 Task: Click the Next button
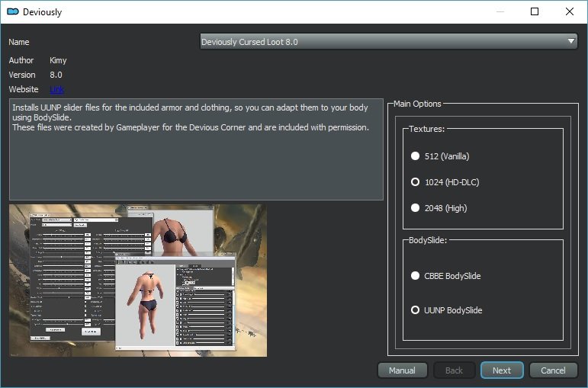coord(502,370)
